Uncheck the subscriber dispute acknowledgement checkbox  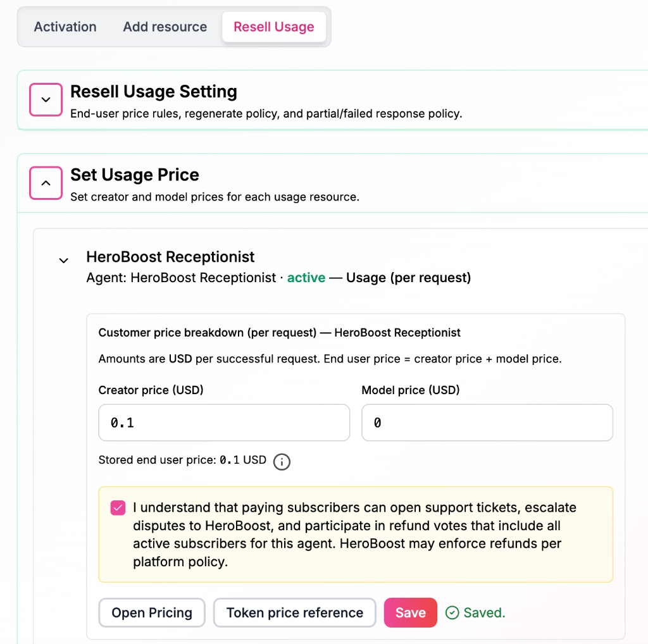(x=118, y=508)
